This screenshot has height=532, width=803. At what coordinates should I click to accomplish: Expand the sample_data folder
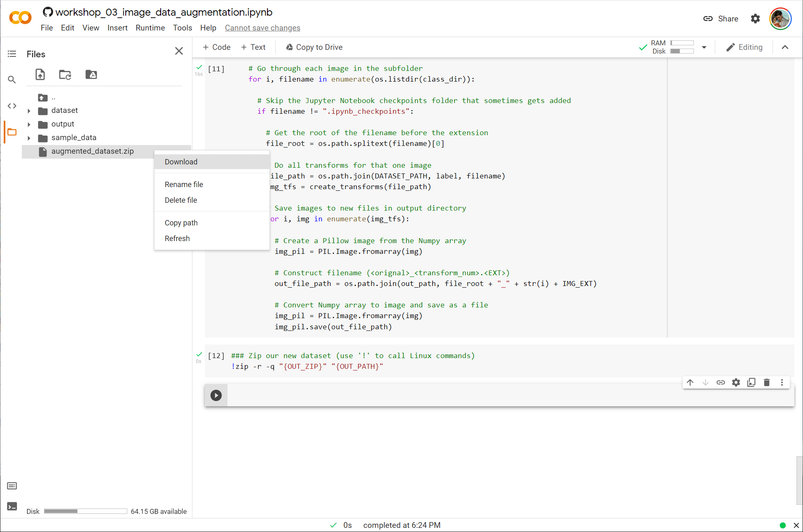coord(29,138)
